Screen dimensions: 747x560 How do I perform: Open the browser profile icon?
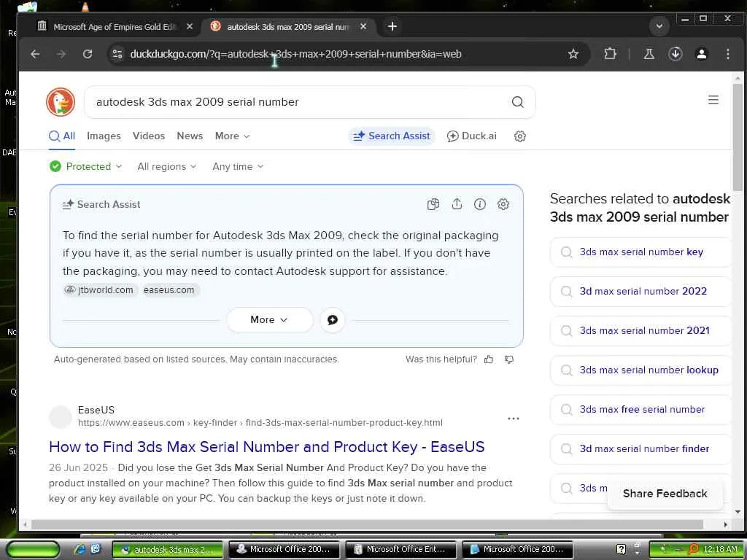point(702,54)
